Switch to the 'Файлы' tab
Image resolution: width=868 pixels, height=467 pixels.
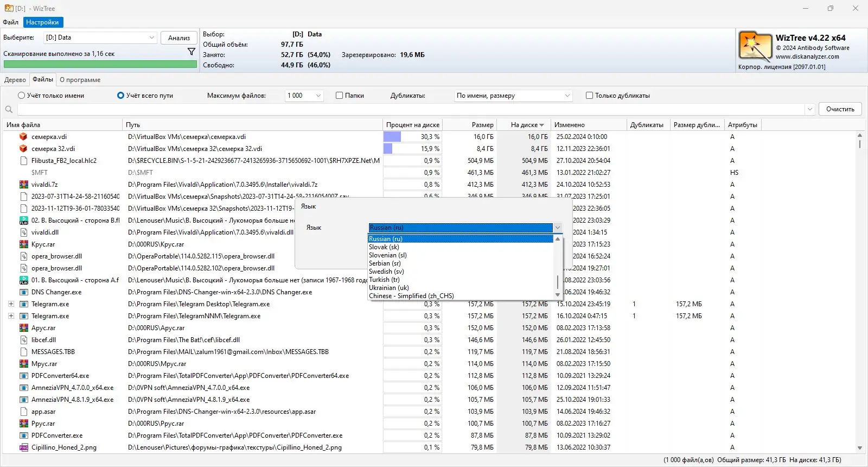(x=43, y=79)
